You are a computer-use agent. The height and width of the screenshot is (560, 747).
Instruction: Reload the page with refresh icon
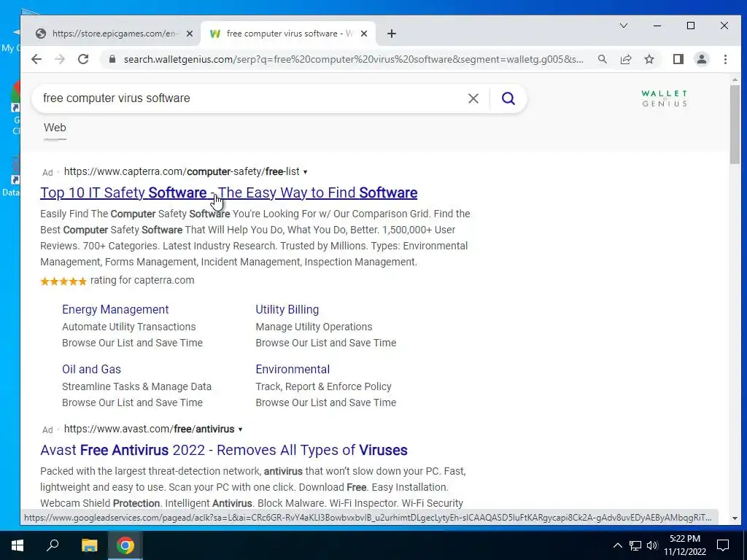tap(83, 60)
